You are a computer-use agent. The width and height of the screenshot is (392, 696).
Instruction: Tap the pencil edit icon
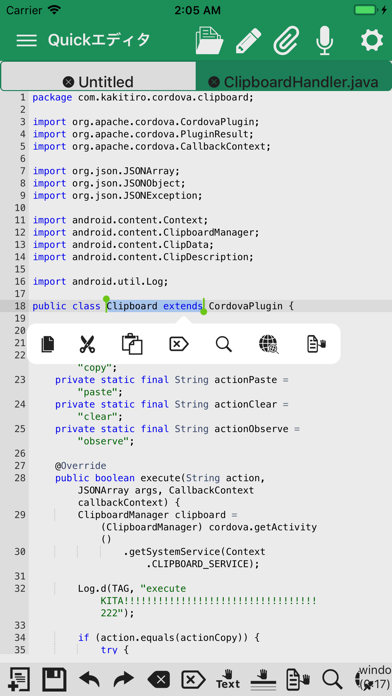[x=249, y=40]
